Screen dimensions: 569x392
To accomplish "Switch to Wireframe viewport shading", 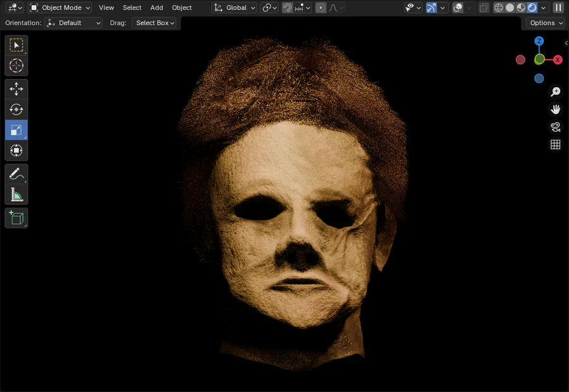I will pos(499,8).
